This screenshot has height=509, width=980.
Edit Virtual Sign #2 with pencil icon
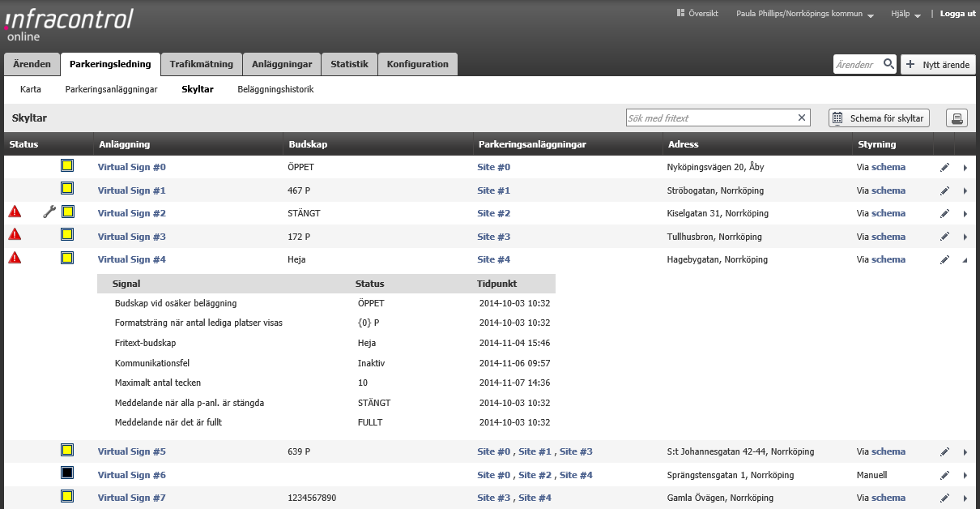pos(944,214)
